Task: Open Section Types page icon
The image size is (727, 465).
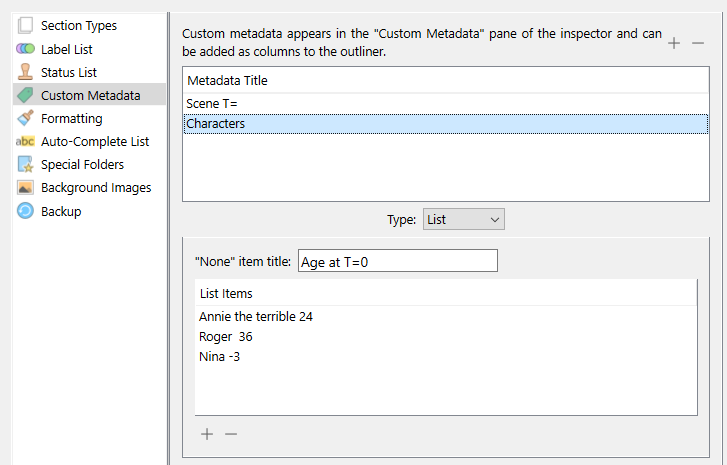Action: pos(25,25)
